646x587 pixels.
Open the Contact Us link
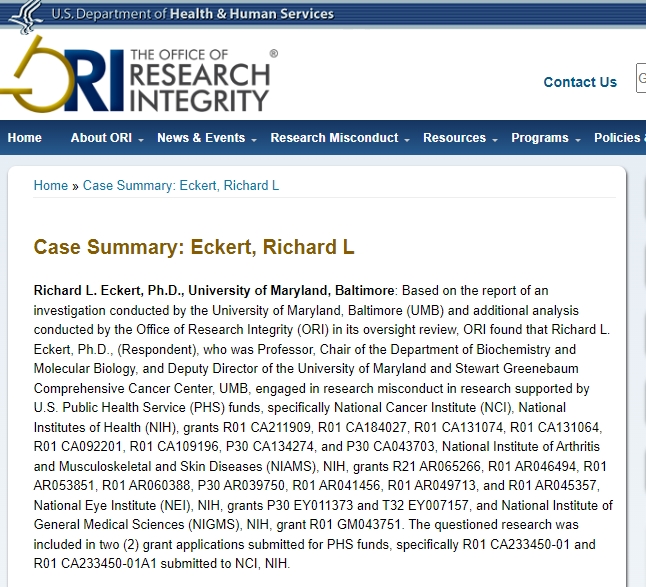(580, 82)
